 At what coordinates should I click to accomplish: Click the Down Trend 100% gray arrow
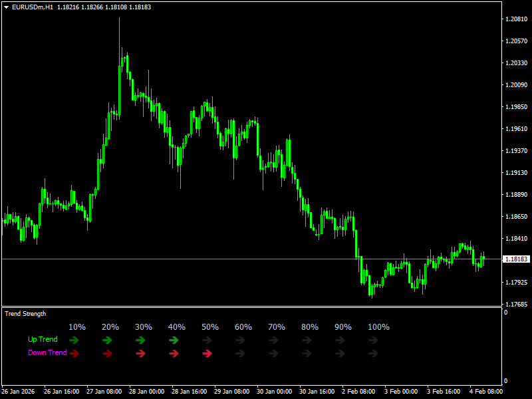[374, 354]
